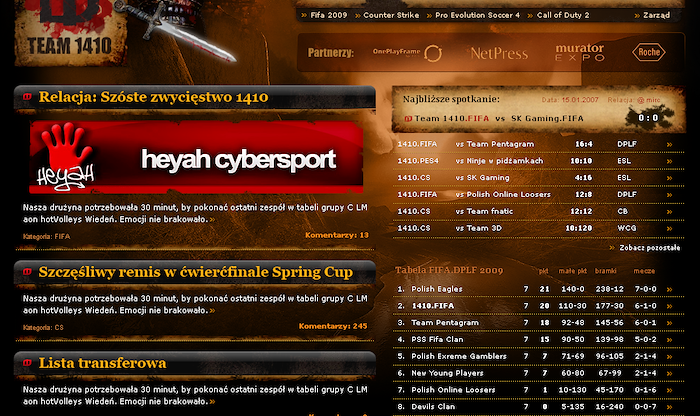Click the mecze column header
The height and width of the screenshot is (416, 700).
click(644, 271)
